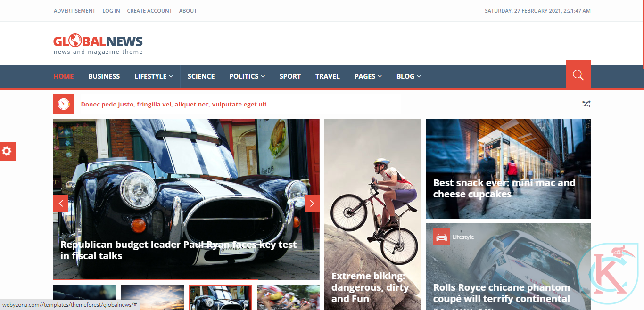Image resolution: width=644 pixels, height=310 pixels.
Task: Click the car Lifestyle category icon
Action: (442, 237)
